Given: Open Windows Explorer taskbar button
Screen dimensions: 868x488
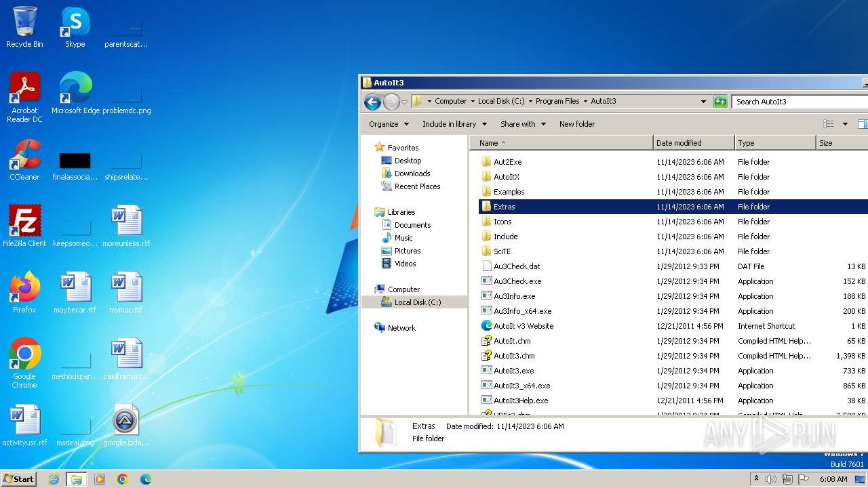Looking at the screenshot, I should pyautogui.click(x=76, y=479).
